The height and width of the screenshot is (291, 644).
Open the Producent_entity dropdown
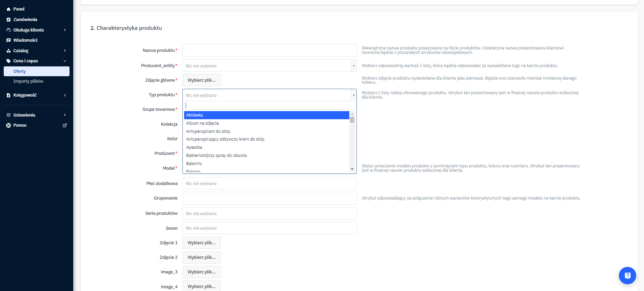click(x=269, y=66)
